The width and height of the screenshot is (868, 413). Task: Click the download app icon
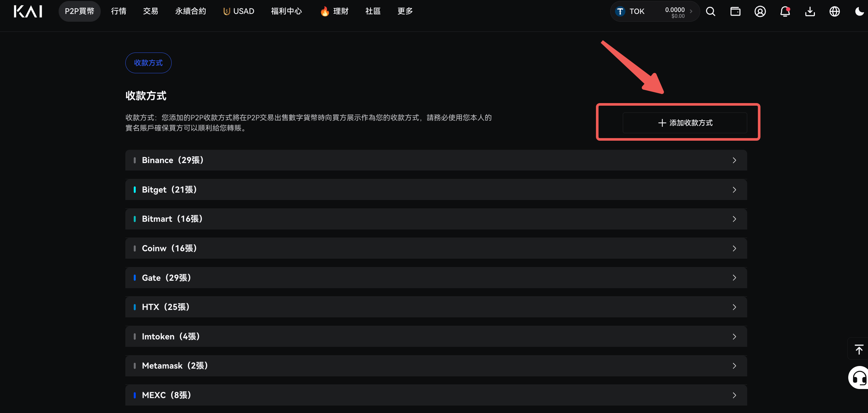pyautogui.click(x=810, y=11)
